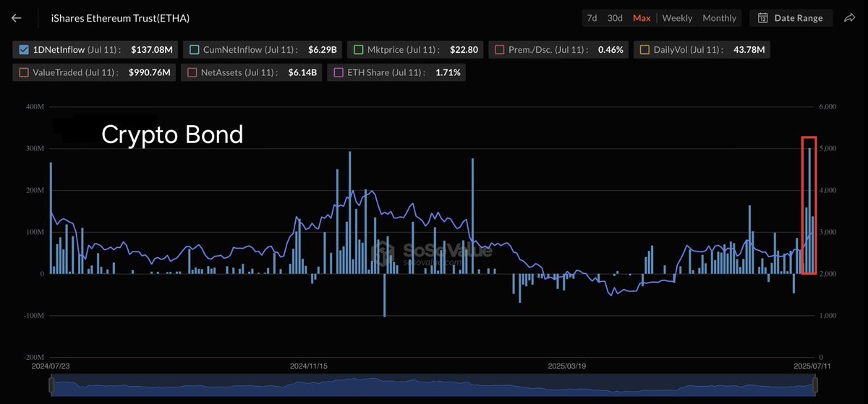This screenshot has height=404, width=868.
Task: Enable the Prem./Dsc. series checkbox
Action: pos(499,50)
